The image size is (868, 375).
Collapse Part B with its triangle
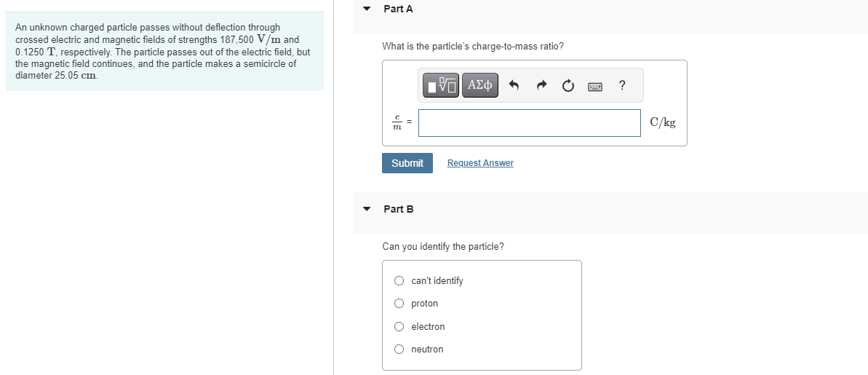tap(367, 209)
